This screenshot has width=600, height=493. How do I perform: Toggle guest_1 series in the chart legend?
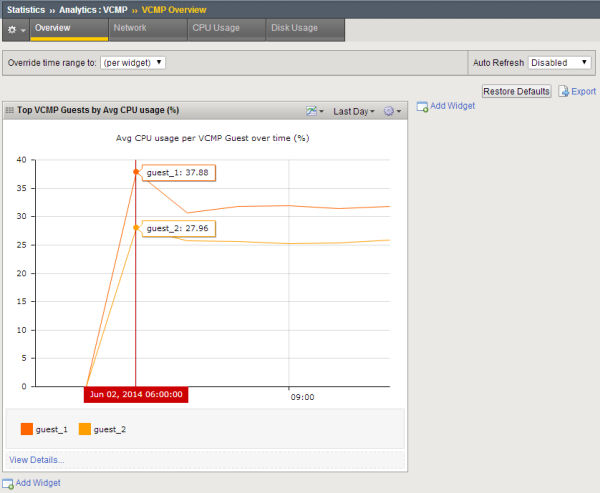click(26, 429)
